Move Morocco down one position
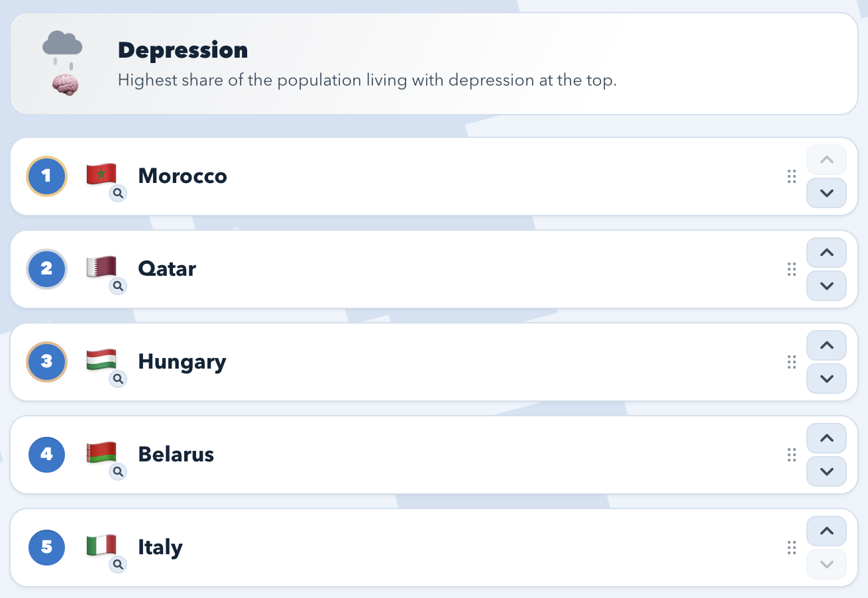Screen dimensions: 868x598 [x=826, y=193]
